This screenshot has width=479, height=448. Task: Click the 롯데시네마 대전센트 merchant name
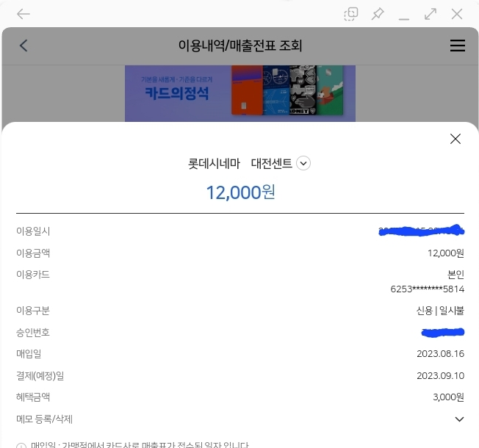tap(240, 163)
